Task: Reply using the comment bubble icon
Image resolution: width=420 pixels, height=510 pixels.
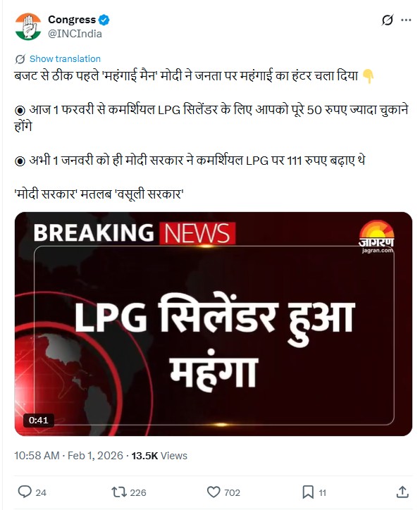Action: pos(25,492)
